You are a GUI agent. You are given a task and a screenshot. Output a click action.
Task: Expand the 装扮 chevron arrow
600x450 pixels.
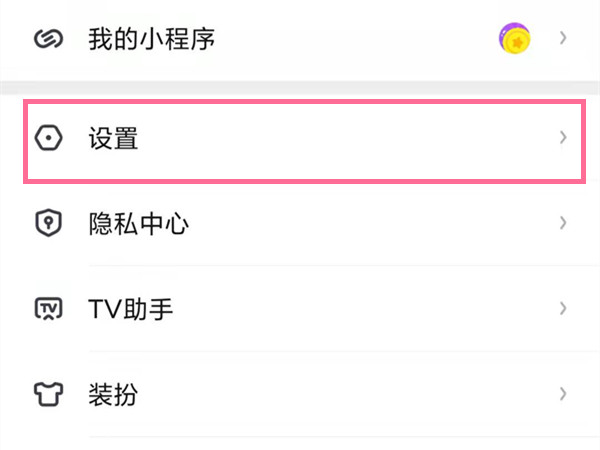564,393
